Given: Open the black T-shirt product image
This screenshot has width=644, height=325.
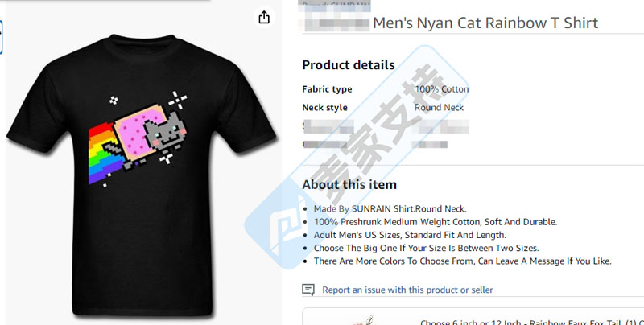Looking at the screenshot, I should point(142,185).
